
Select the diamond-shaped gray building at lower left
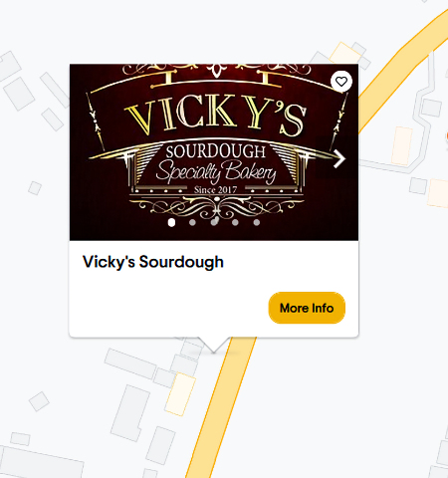coord(39,401)
